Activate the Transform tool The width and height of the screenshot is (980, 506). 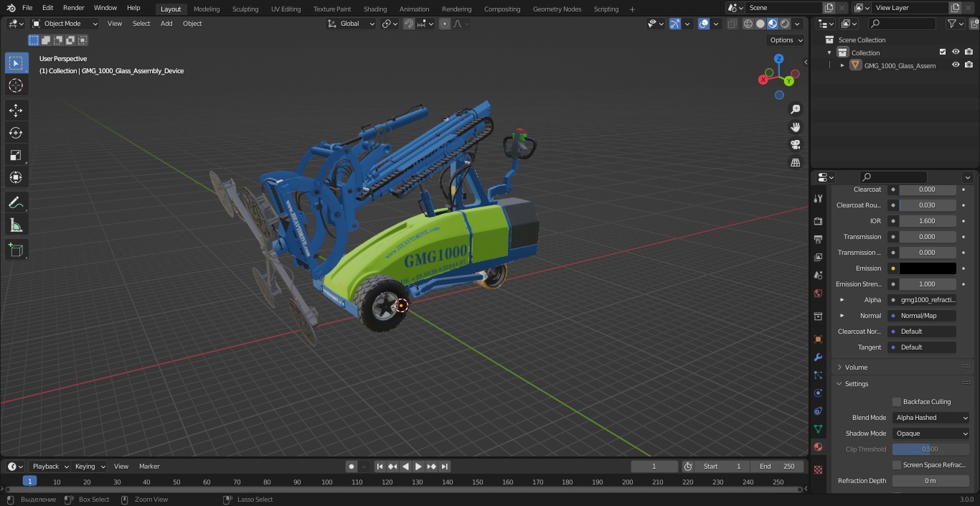[x=16, y=177]
